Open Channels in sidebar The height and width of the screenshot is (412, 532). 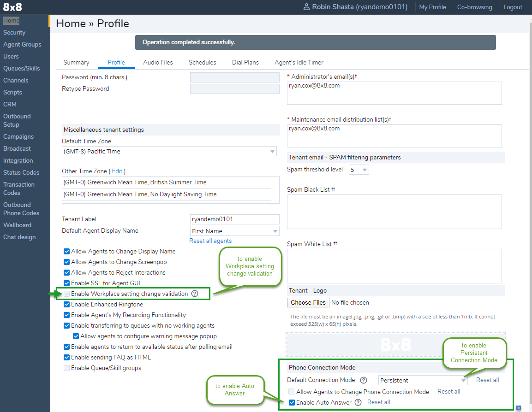click(x=16, y=80)
